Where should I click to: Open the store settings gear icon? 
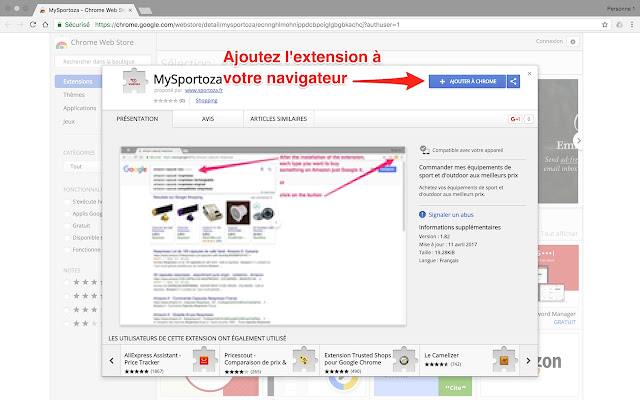573,42
